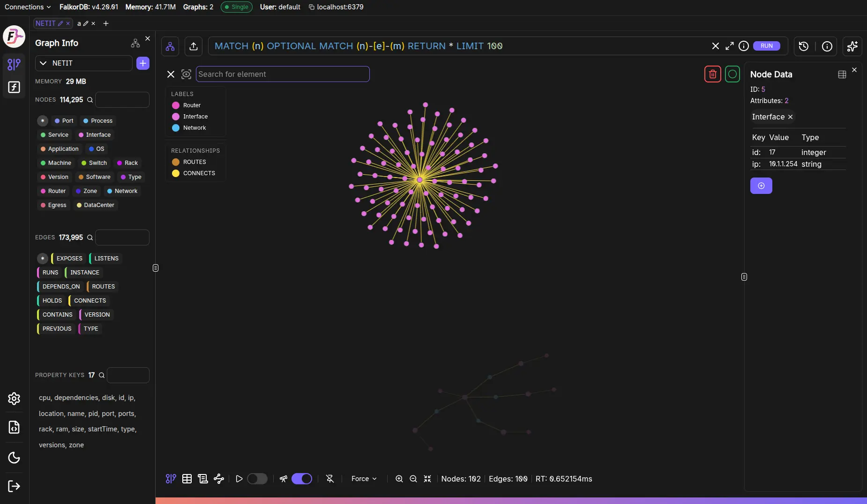This screenshot has width=867, height=504.
Task: Toggle CONNECTS relationship in legend
Action: (194, 173)
